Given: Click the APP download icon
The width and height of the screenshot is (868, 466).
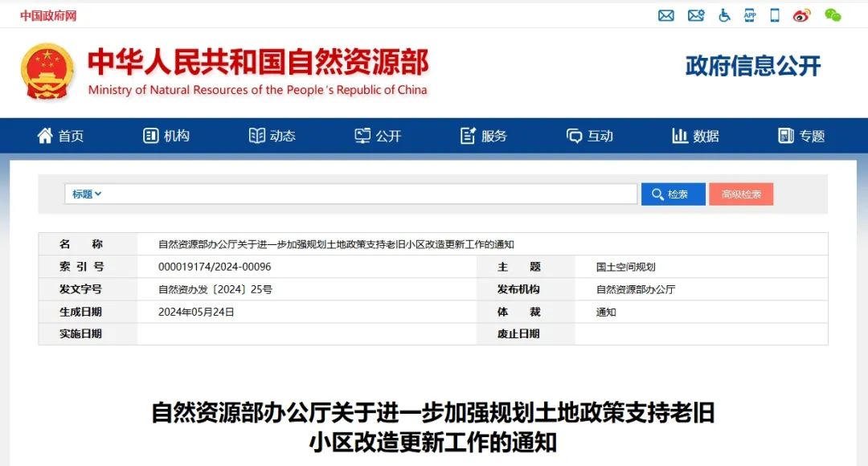Looking at the screenshot, I should pyautogui.click(x=750, y=15).
